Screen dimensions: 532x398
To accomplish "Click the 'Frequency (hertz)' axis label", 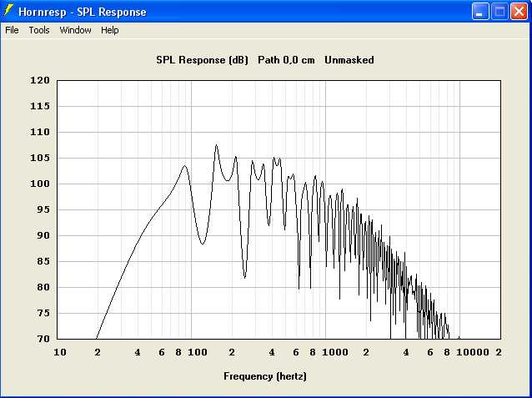I will tap(265, 376).
